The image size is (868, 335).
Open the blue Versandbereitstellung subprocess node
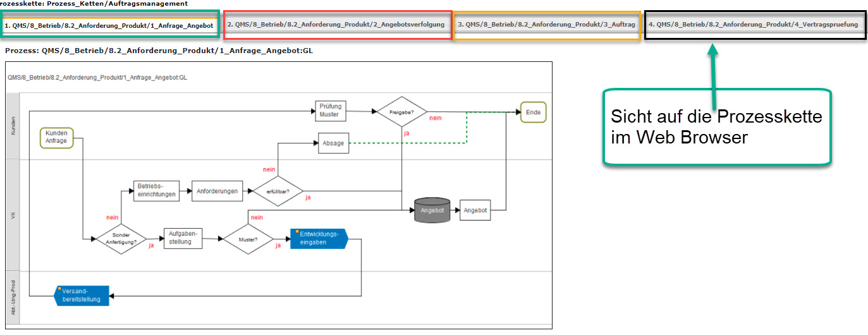[x=82, y=295]
